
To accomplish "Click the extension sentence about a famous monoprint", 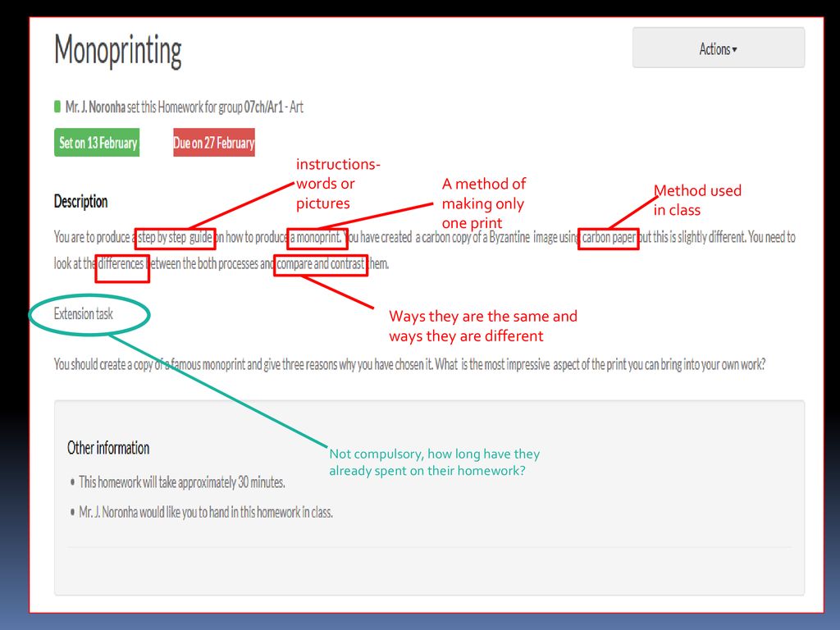I will point(409,364).
